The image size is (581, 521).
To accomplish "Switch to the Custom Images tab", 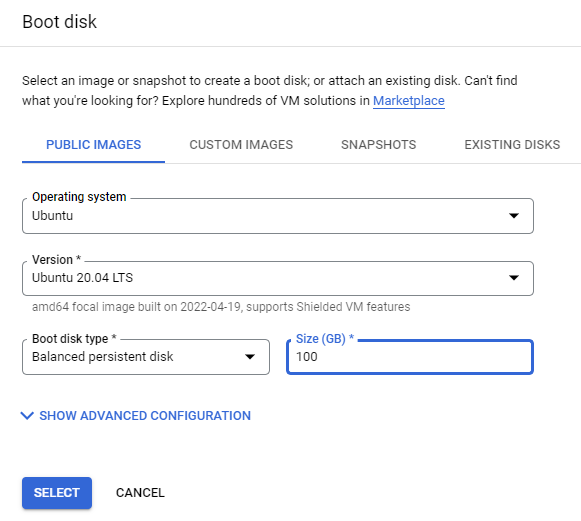I will point(241,145).
